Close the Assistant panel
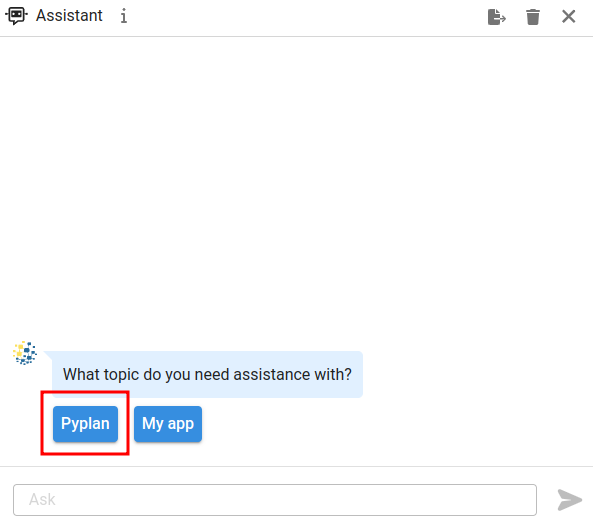Image resolution: width=593 pixels, height=529 pixels. pos(568,17)
